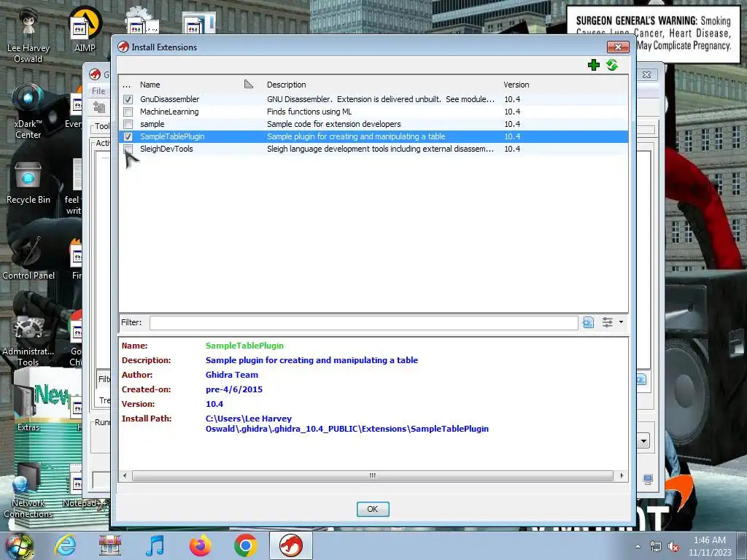Open the Network Connections desktop icon
747x560 pixels.
click(x=28, y=491)
